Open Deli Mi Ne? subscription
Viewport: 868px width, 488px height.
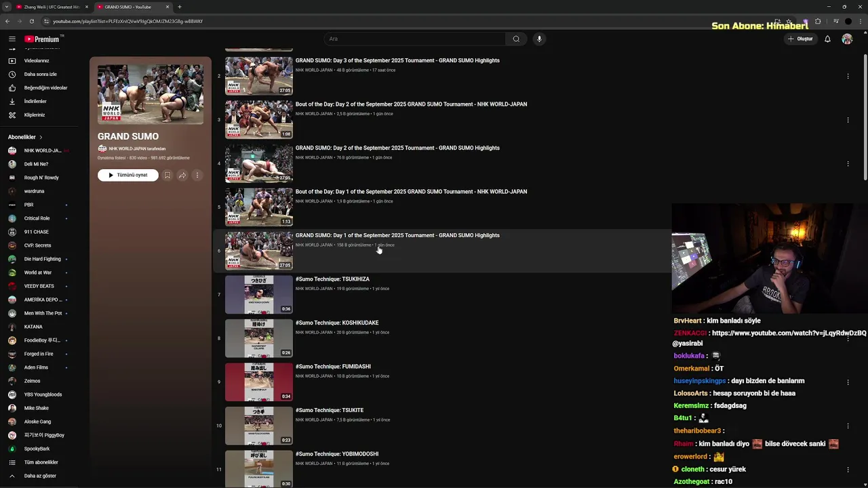36,164
